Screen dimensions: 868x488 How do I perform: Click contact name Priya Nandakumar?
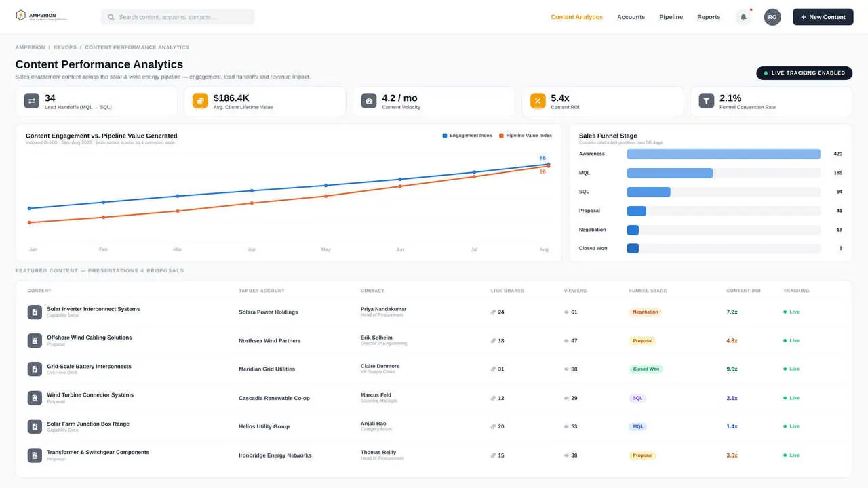tap(384, 309)
